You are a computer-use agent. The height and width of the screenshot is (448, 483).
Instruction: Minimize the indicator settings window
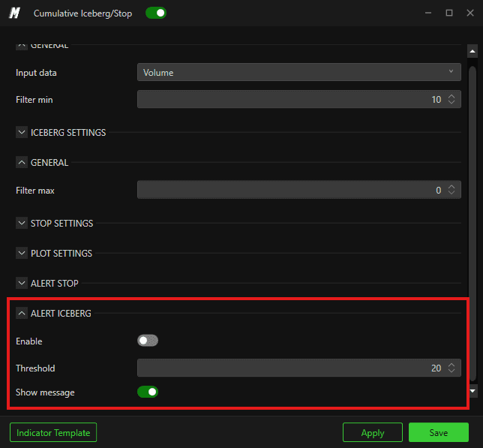click(428, 13)
